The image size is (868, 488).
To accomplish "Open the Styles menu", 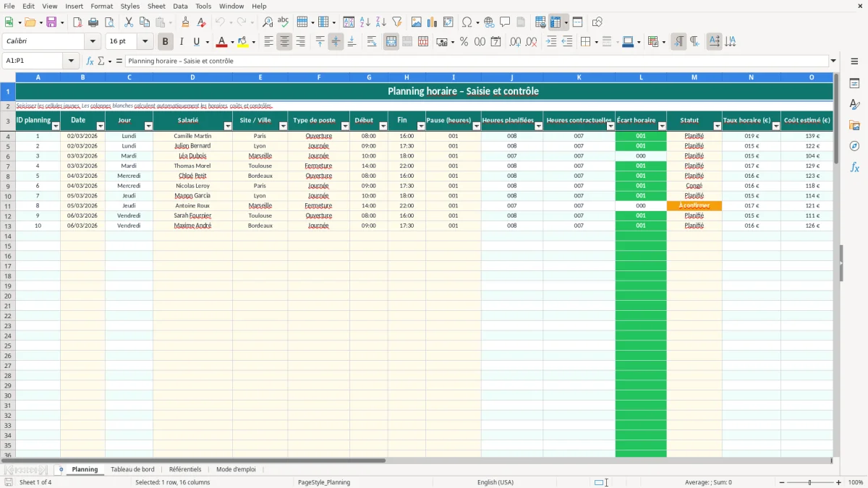I will 130,6.
